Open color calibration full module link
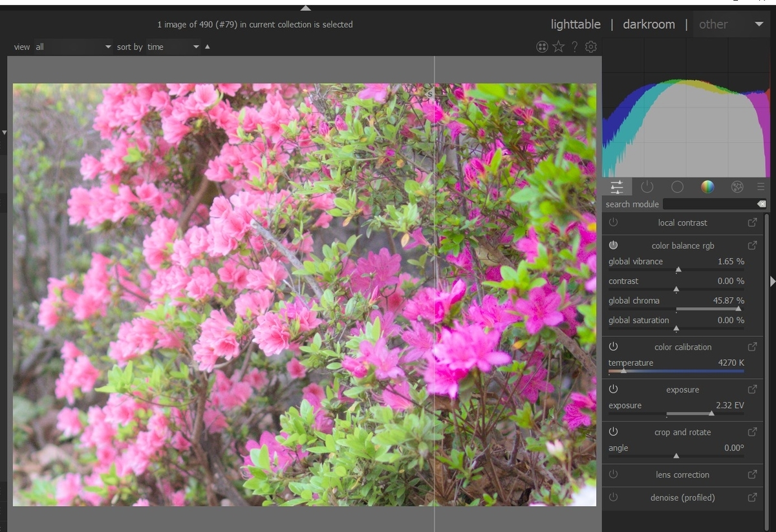This screenshot has height=532, width=776. coord(752,347)
